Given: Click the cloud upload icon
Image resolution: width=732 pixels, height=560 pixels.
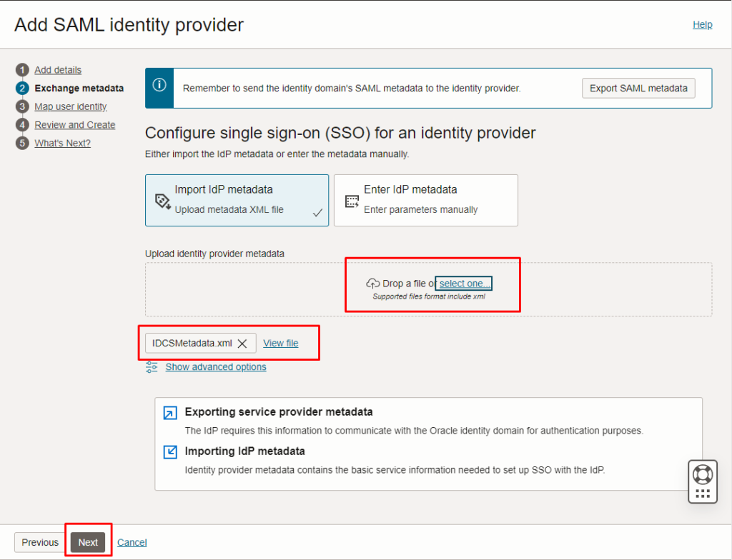Looking at the screenshot, I should coord(372,284).
